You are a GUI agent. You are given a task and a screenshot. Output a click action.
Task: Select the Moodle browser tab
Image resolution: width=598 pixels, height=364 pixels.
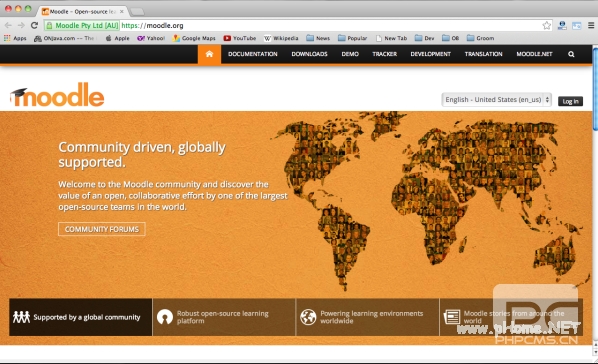click(x=83, y=11)
